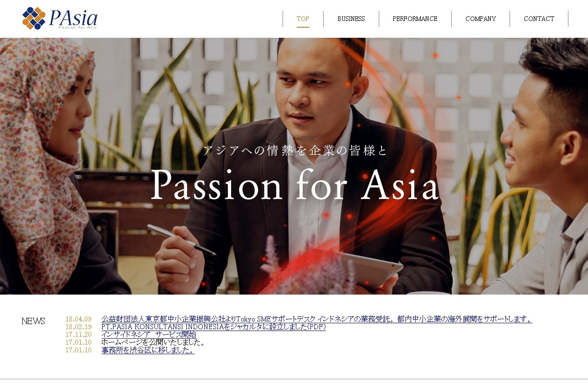Click the NEWS section heading
Screen dimensions: 588x392
pos(33,321)
